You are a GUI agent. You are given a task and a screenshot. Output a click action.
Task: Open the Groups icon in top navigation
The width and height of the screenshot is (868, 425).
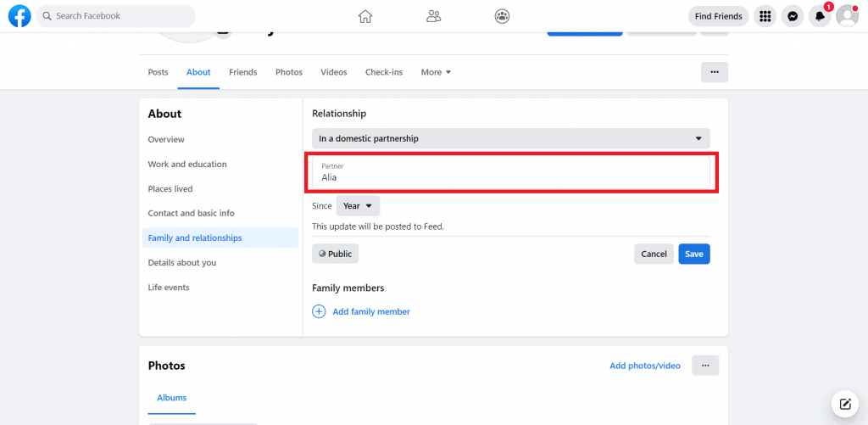coord(502,16)
